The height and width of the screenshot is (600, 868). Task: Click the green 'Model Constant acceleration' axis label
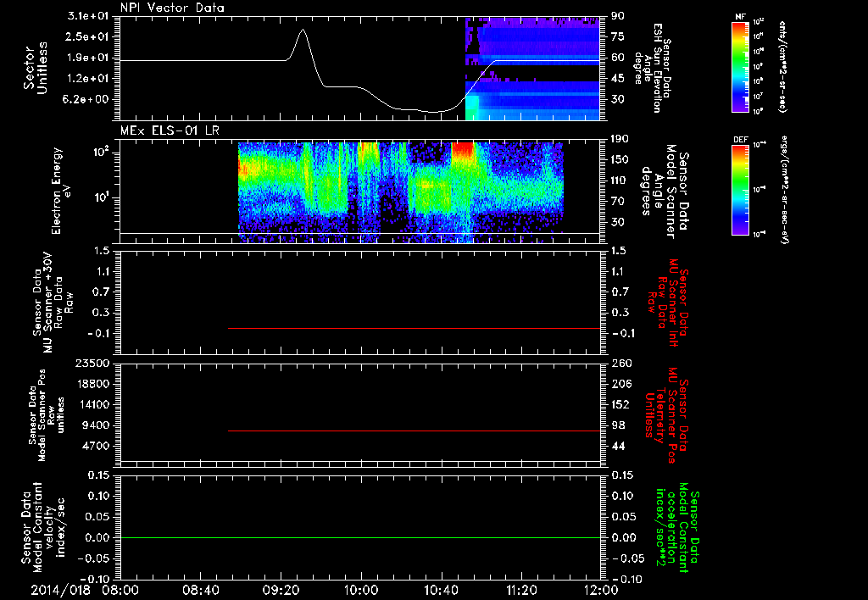[x=677, y=529]
